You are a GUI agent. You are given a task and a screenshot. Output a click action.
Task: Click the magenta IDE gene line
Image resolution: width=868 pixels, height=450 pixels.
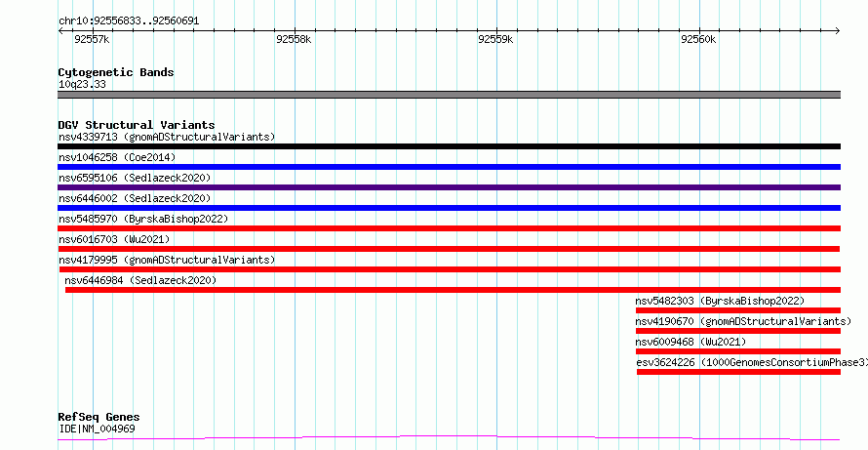449,438
